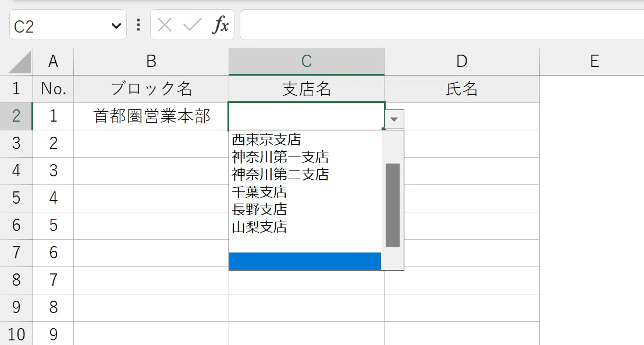Screen dimensions: 644x345
Task: Choose 神奈川第一支店 in the list
Action: click(305, 157)
